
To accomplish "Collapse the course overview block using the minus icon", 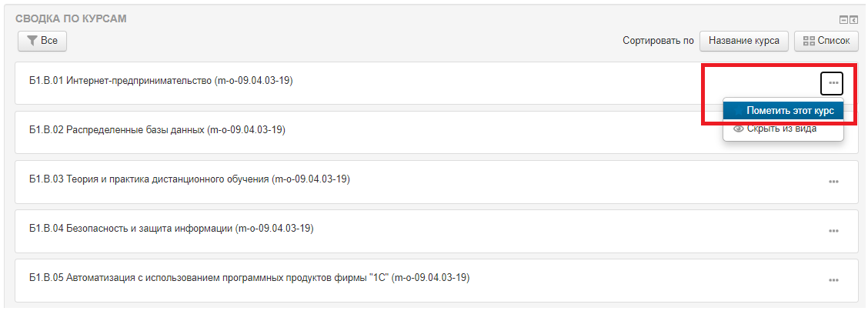I will 843,20.
